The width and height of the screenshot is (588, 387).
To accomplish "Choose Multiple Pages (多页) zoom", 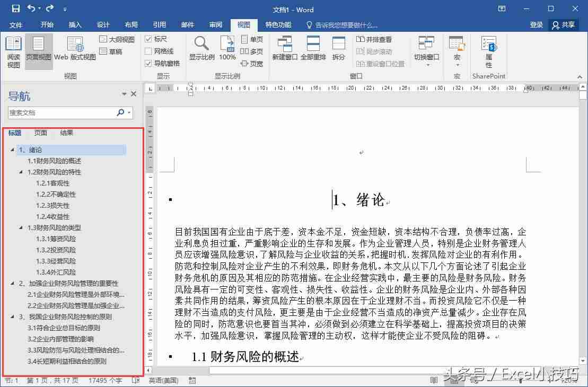I will pos(252,51).
